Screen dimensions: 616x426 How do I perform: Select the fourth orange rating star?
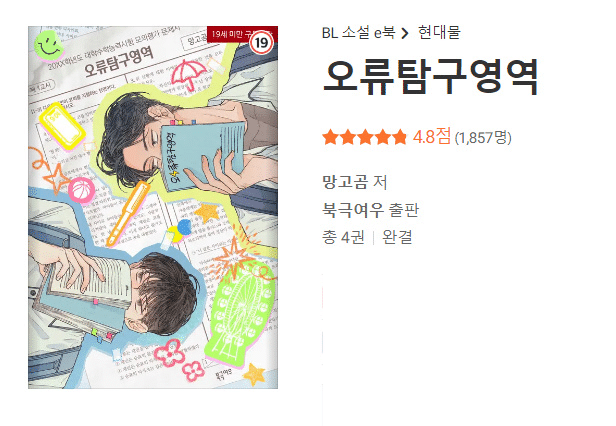point(382,137)
